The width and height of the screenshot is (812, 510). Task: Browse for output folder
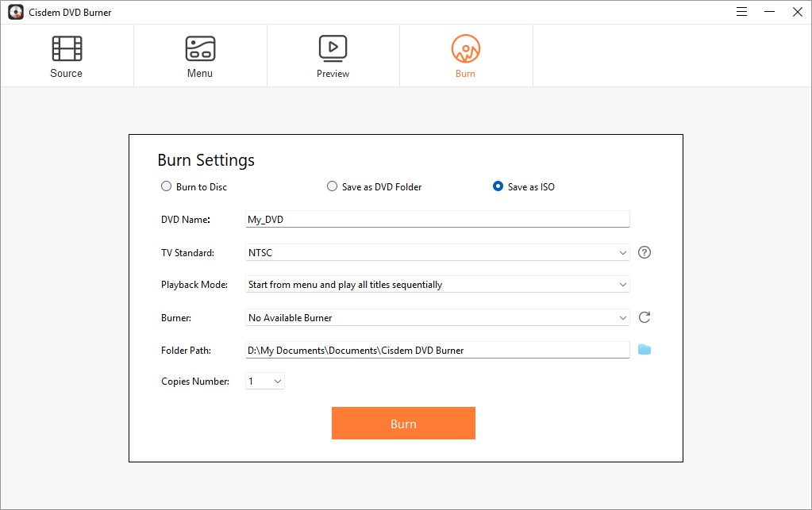click(645, 350)
